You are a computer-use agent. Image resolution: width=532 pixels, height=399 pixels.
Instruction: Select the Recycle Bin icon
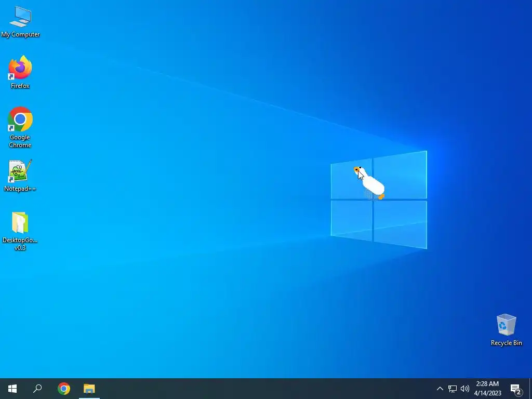click(506, 330)
